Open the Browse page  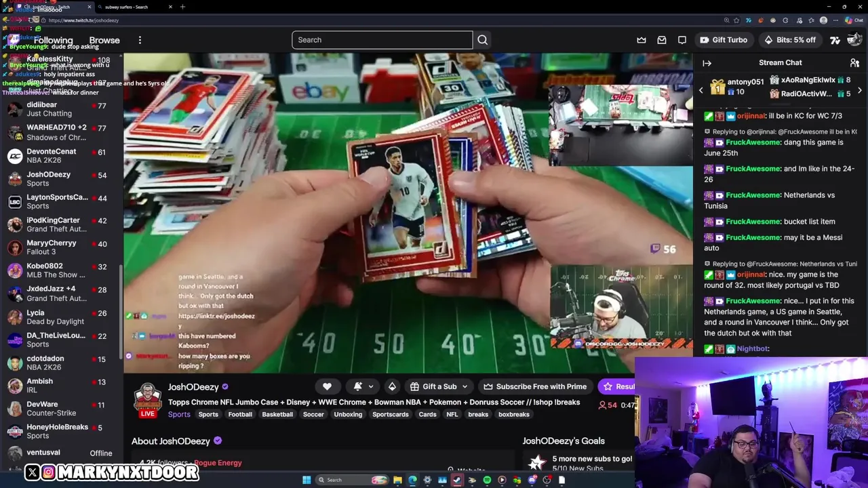click(104, 40)
